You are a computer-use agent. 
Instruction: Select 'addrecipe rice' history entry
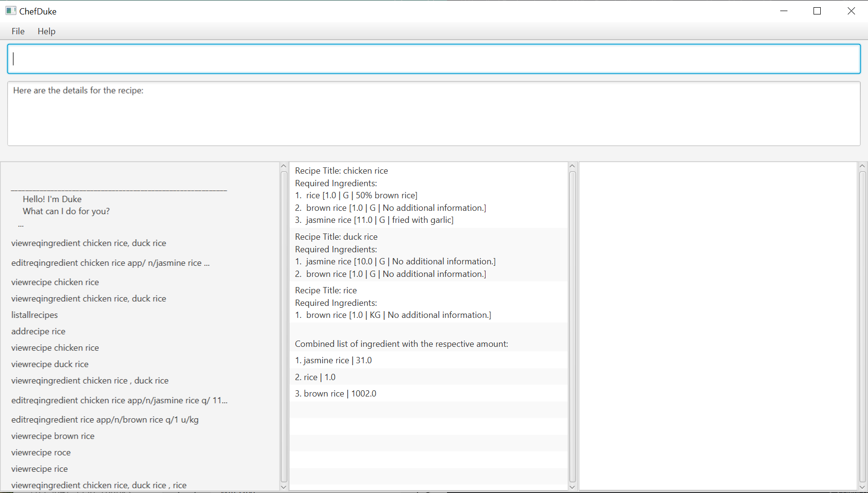point(38,331)
